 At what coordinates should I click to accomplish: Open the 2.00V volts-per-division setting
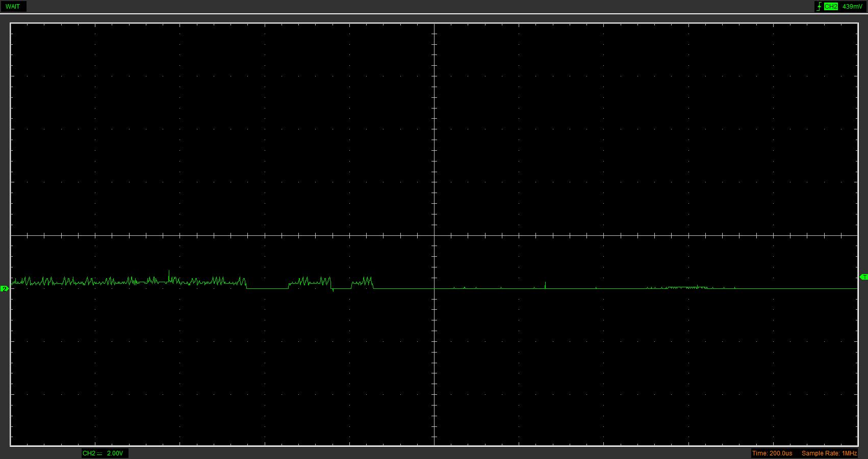tap(115, 453)
